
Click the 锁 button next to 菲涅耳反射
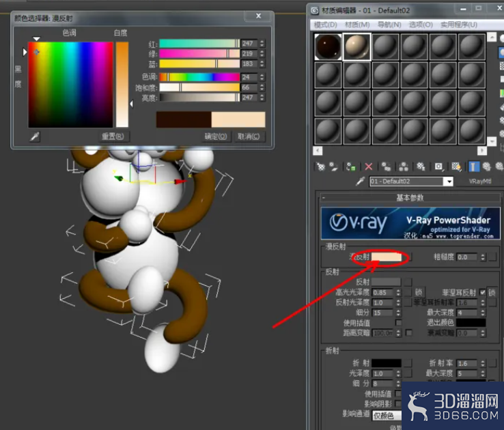[492, 292]
